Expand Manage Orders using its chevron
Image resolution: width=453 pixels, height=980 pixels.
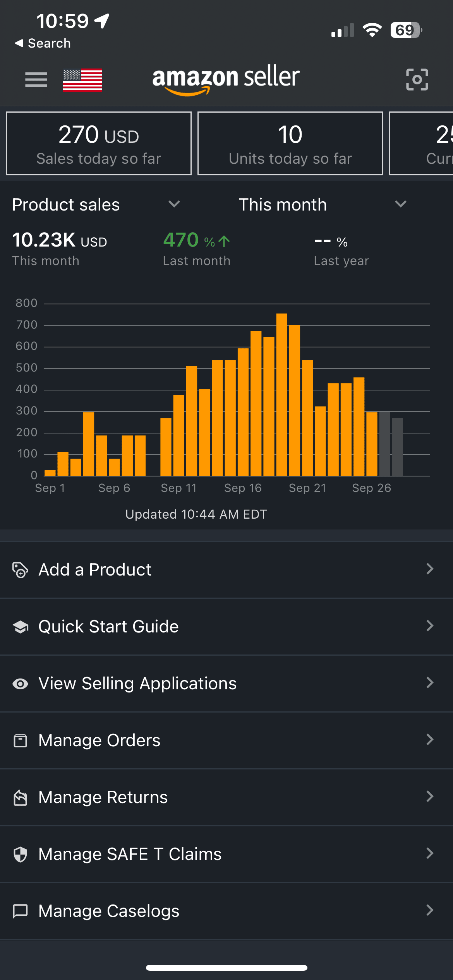[x=429, y=740]
